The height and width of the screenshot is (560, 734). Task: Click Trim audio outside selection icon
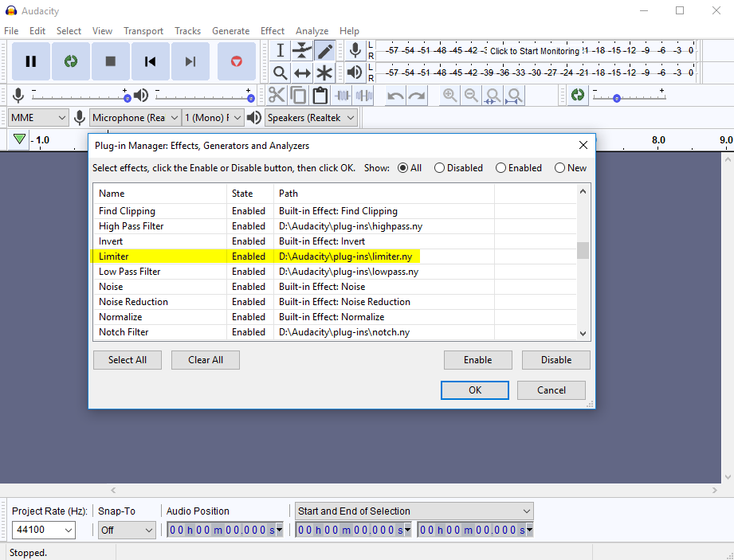343,96
